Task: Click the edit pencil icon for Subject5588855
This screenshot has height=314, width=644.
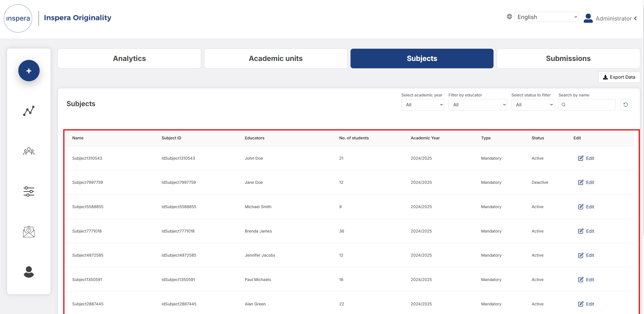Action: (x=581, y=207)
